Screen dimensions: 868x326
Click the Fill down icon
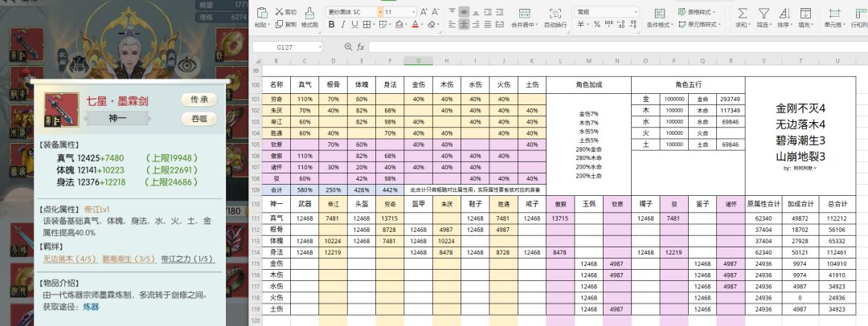click(805, 14)
